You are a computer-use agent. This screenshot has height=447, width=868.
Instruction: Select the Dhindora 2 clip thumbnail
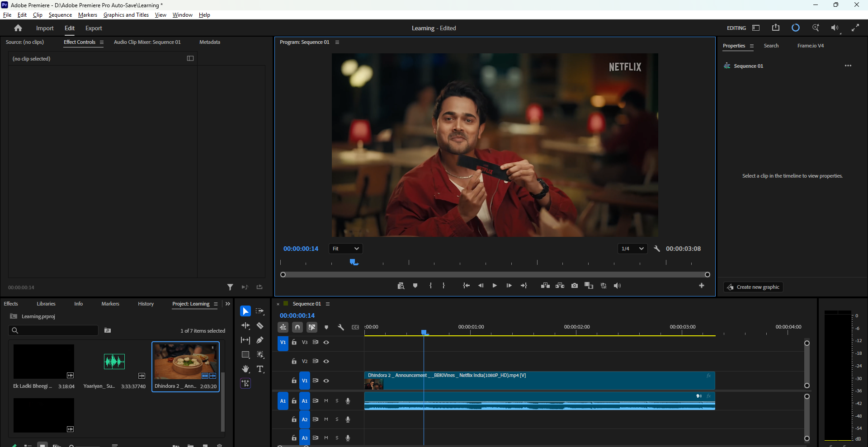click(185, 362)
